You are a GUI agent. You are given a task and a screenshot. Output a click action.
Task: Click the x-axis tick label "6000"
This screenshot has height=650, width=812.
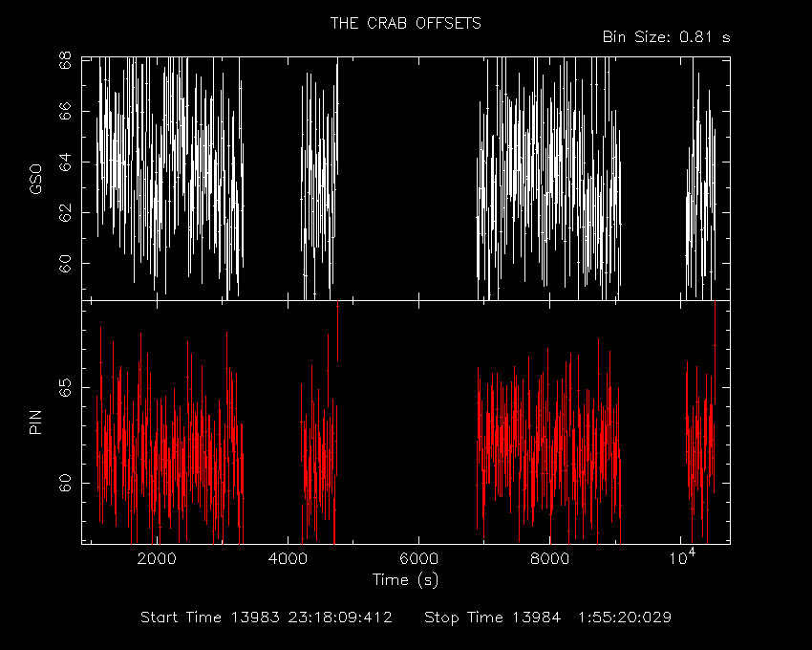click(419, 559)
